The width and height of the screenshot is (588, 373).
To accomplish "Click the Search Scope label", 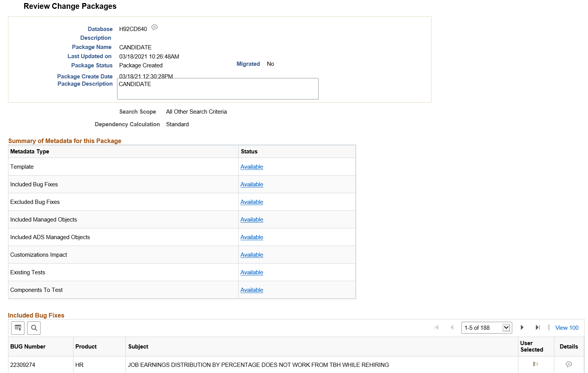I will pos(138,112).
